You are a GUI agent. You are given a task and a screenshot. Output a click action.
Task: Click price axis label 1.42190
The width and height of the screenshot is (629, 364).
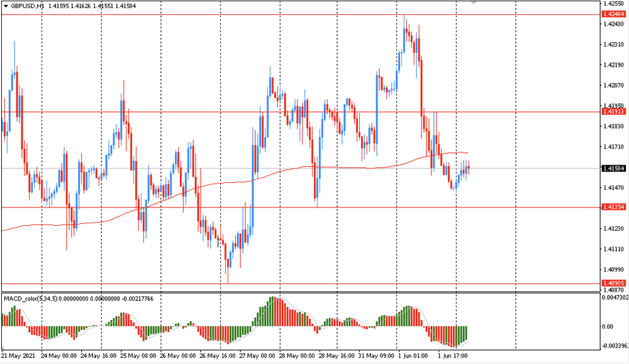[x=614, y=65]
